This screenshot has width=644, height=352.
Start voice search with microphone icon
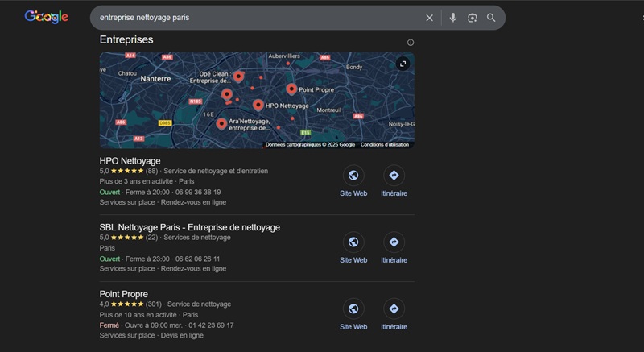pos(452,18)
